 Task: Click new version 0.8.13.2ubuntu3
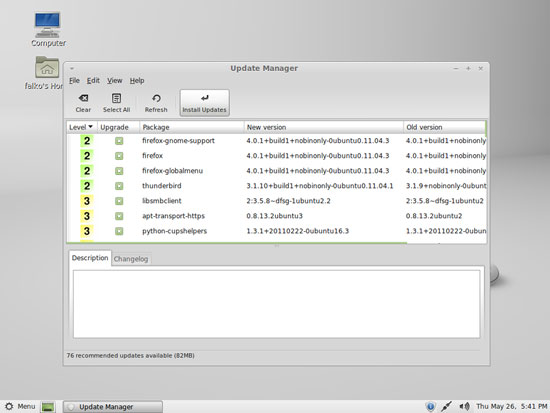[274, 216]
